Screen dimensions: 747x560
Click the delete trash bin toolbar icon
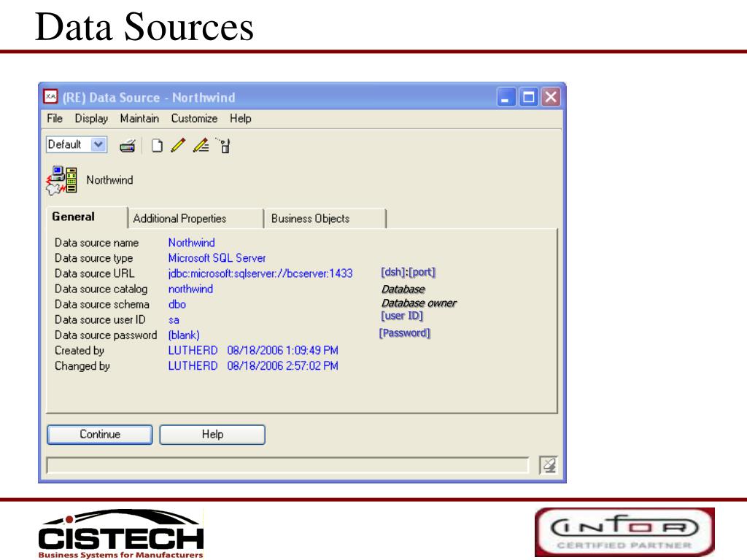point(224,145)
